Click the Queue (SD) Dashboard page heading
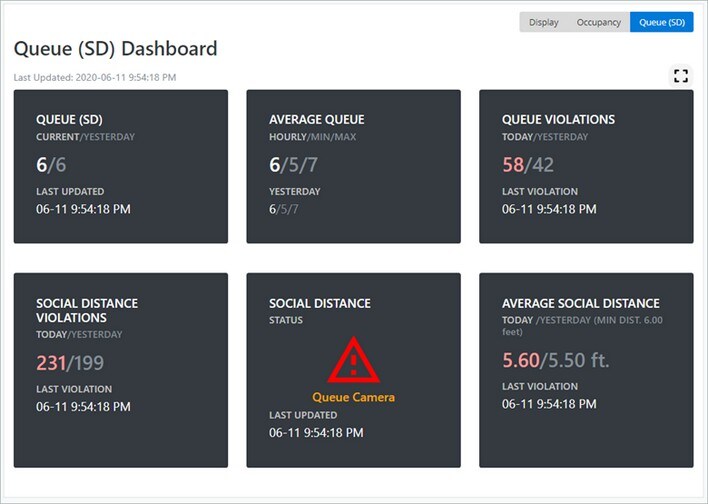Viewport: 708px width, 504px height. coord(115,48)
